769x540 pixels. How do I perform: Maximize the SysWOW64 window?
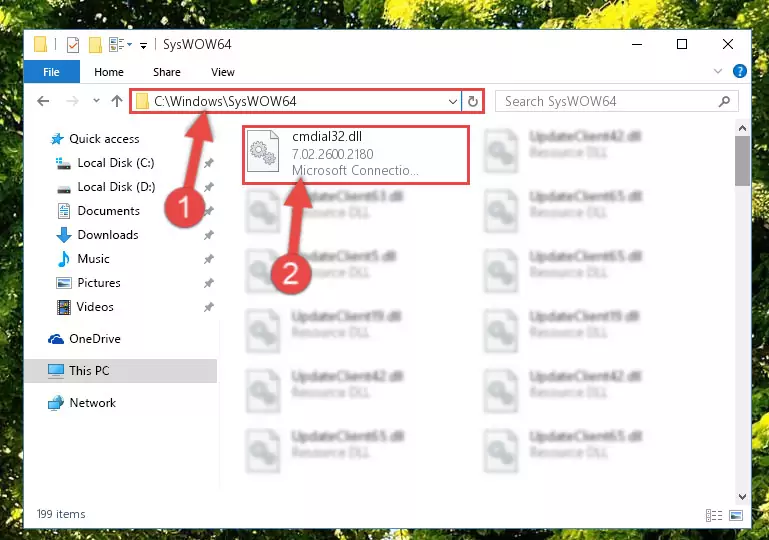(x=682, y=44)
